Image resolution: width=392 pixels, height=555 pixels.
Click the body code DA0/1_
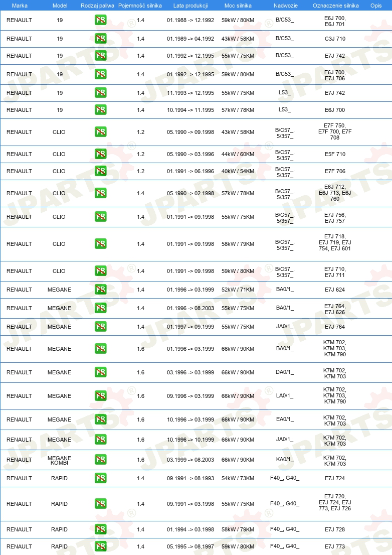pos(285,372)
